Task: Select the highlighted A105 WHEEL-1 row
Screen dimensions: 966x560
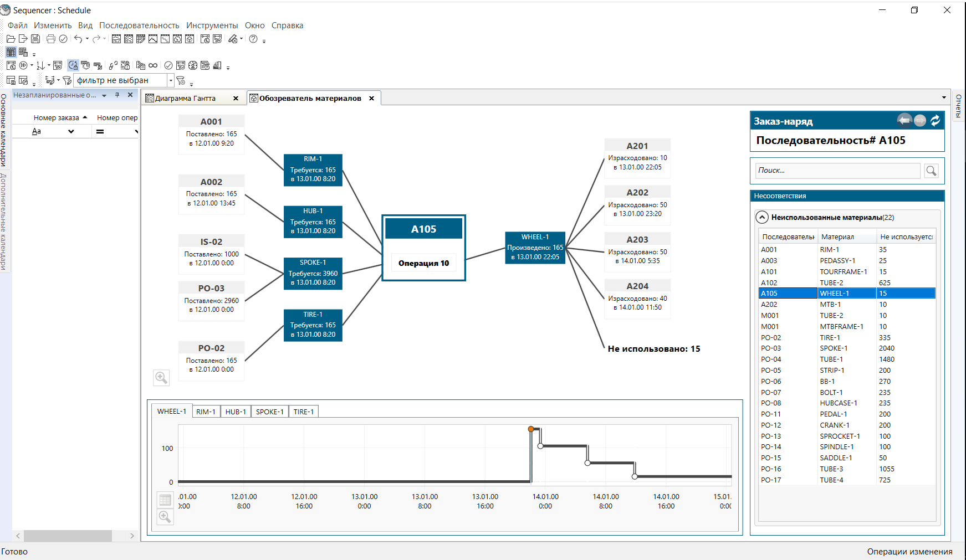Action: pyautogui.click(x=847, y=294)
